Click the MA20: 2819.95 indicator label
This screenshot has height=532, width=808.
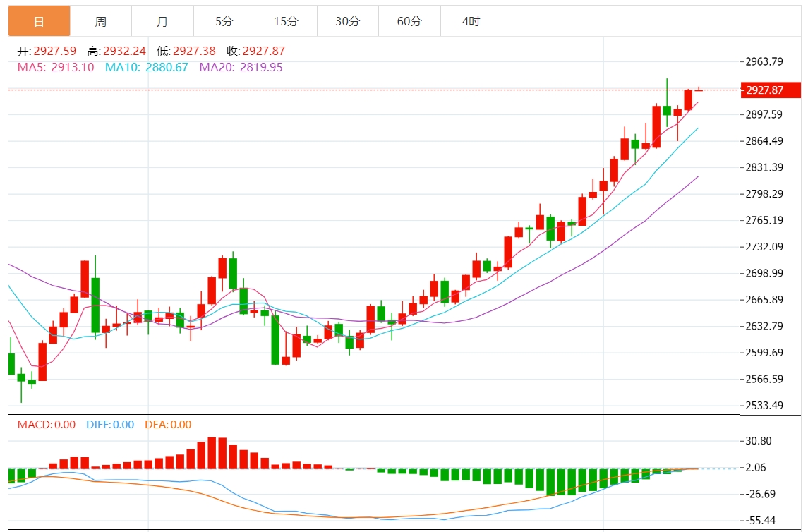pos(241,68)
